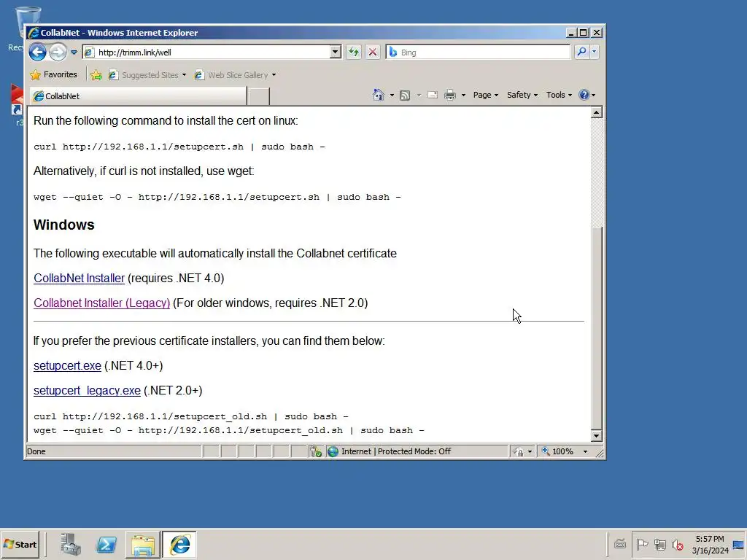Click privacy lock icon in status bar
747x560 pixels.
point(519,451)
